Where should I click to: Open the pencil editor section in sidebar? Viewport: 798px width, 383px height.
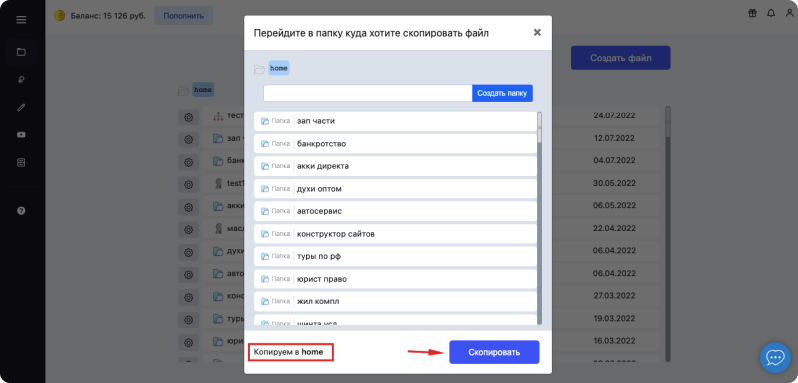[x=21, y=107]
